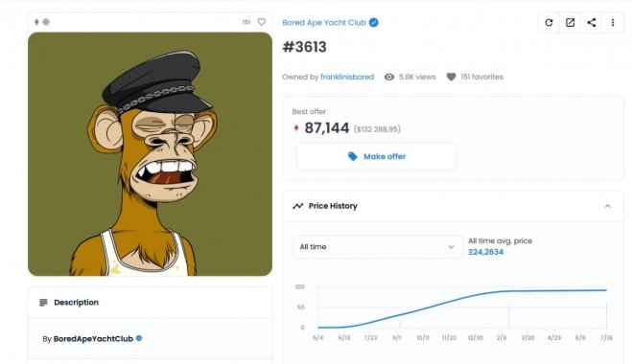
Task: Click the Description section header
Action: click(x=150, y=303)
